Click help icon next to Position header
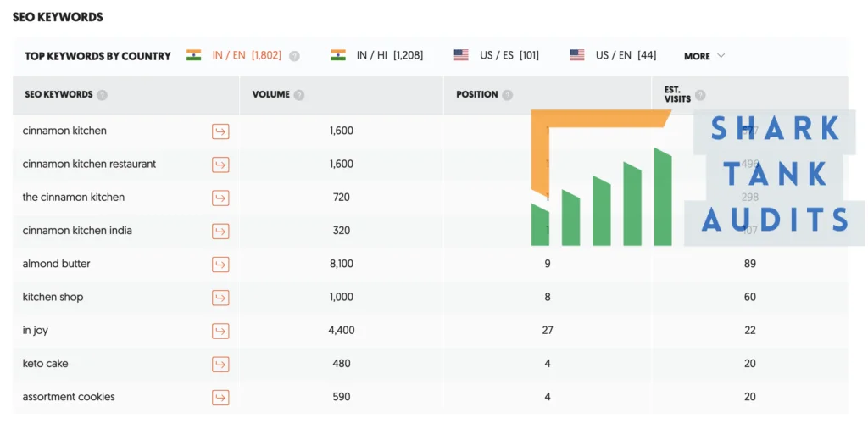Viewport: 868px width, 424px height. coord(507,95)
